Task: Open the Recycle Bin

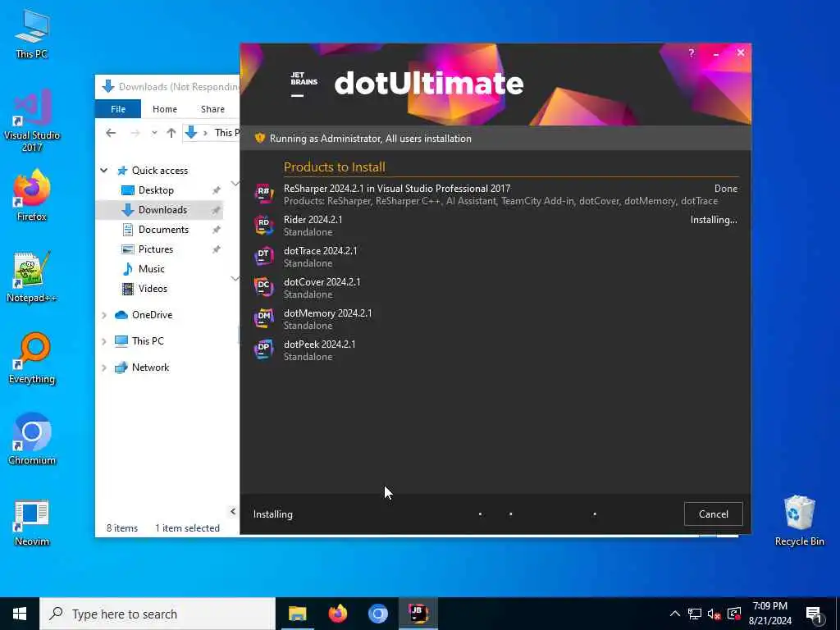Action: [799, 521]
